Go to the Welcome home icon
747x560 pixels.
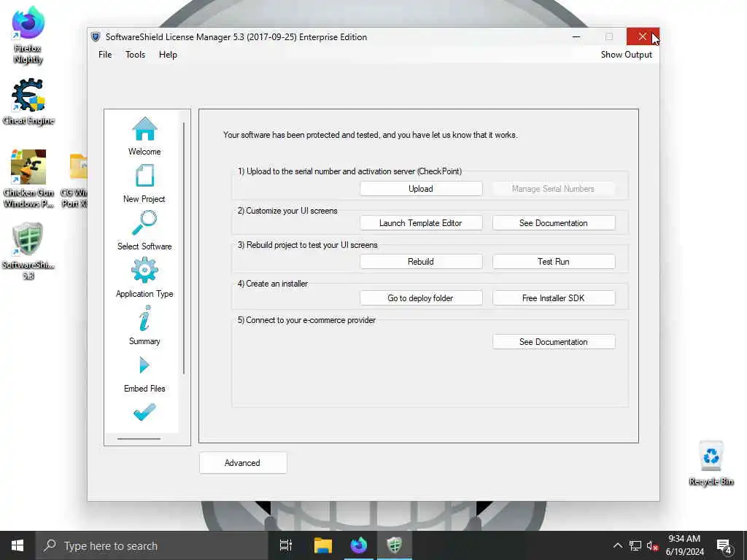144,128
